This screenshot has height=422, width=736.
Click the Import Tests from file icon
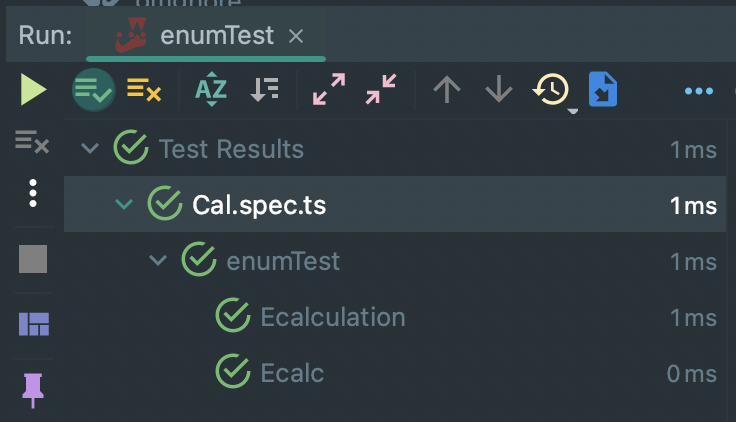[603, 90]
